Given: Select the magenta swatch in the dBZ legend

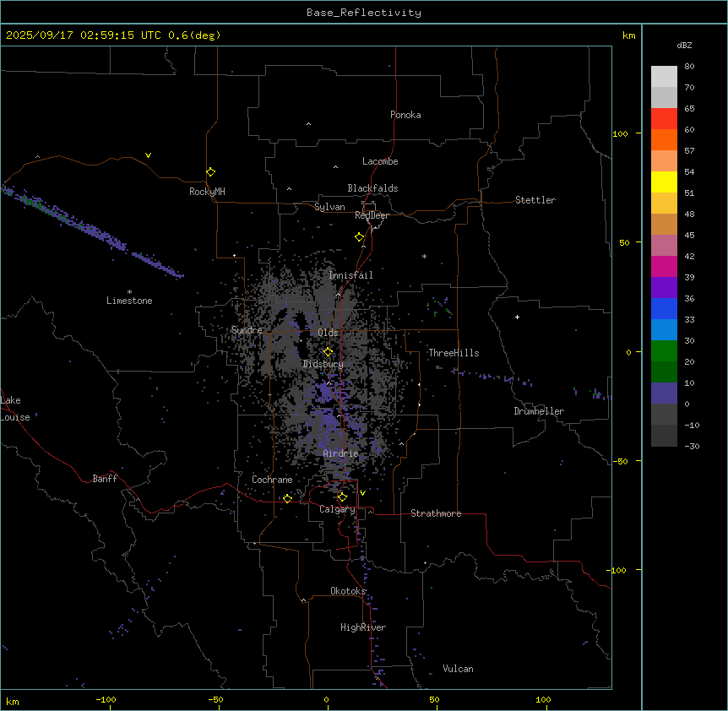Looking at the screenshot, I should click(x=664, y=266).
